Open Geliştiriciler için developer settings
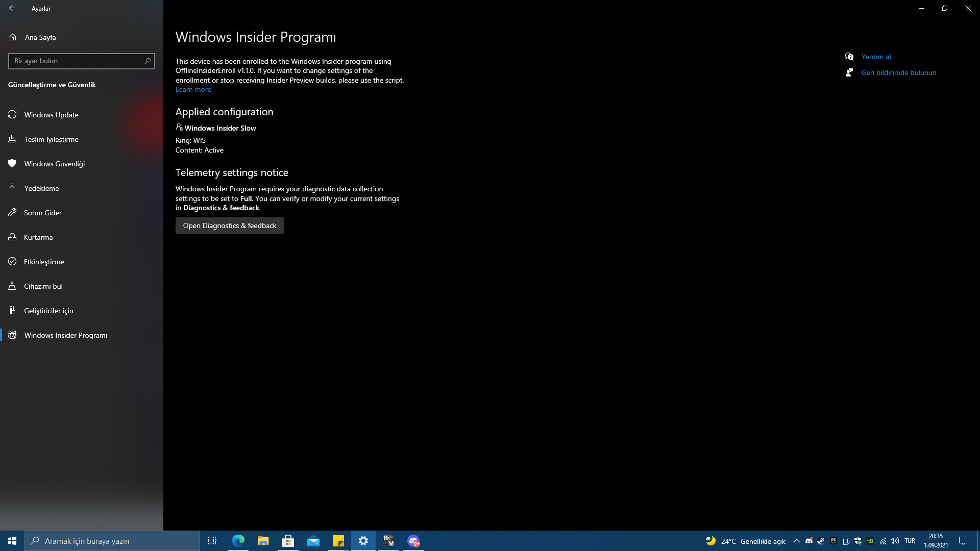 pos(48,311)
